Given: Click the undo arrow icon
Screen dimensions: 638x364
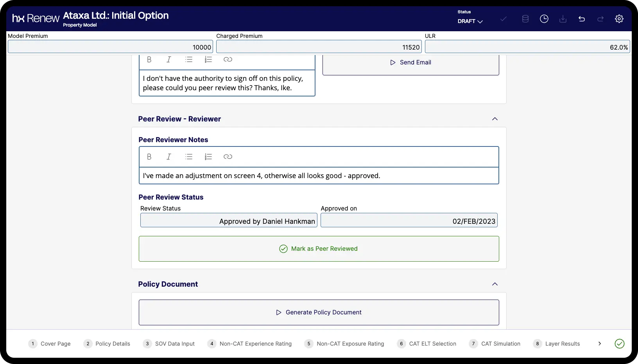Looking at the screenshot, I should click(x=581, y=19).
